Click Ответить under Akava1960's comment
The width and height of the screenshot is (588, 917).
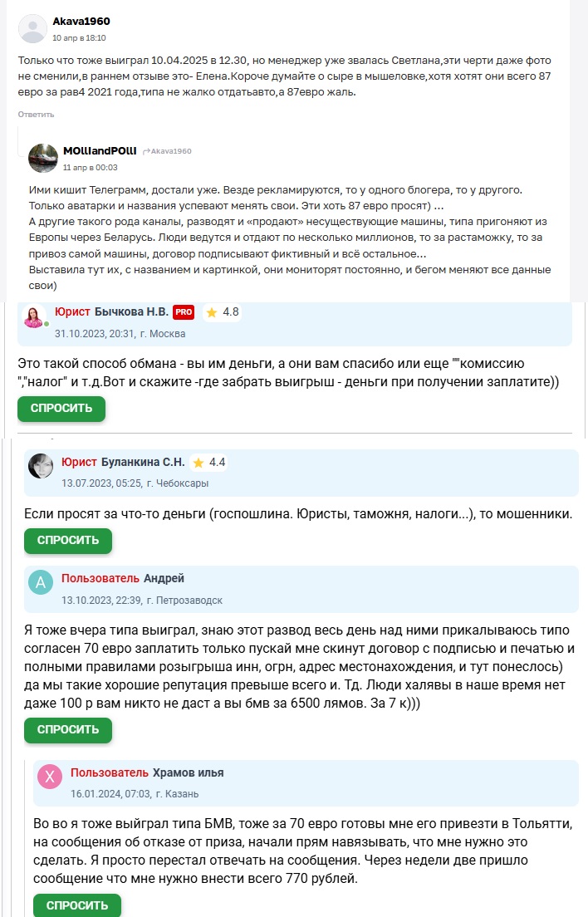click(x=36, y=115)
